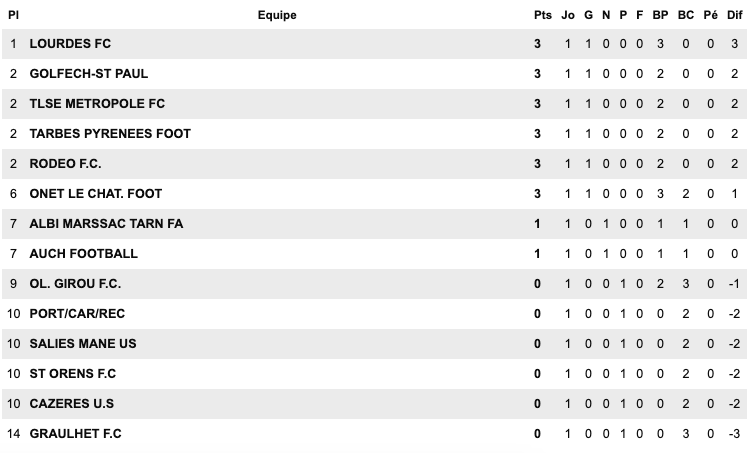The image size is (750, 453).
Task: Open SALIES MANE US team
Action: (x=83, y=344)
